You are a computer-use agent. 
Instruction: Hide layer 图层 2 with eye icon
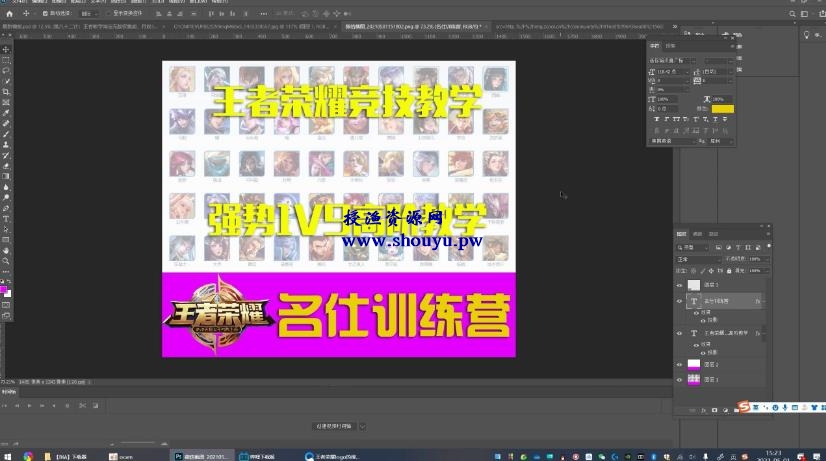click(679, 365)
